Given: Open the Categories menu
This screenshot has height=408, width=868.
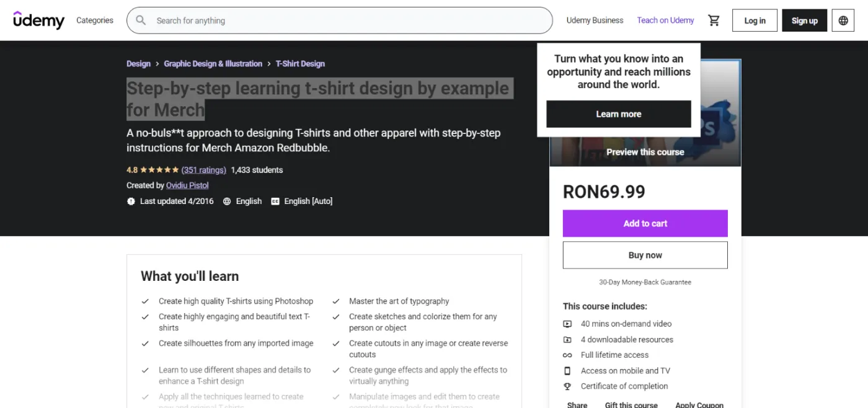Looking at the screenshot, I should point(95,20).
